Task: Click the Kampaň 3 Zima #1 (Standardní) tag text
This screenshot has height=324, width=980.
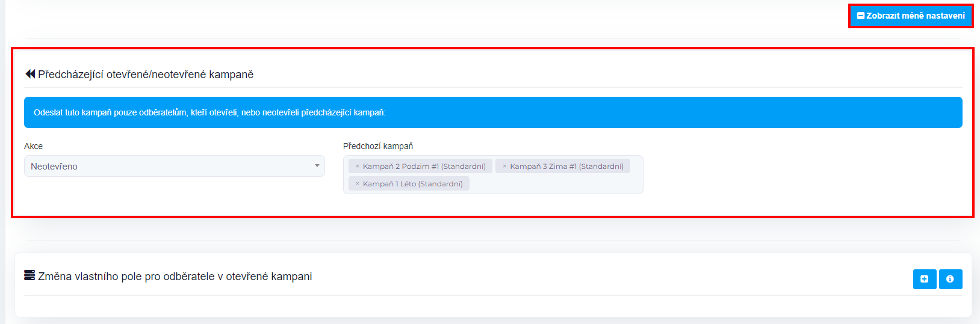Action: tap(567, 167)
